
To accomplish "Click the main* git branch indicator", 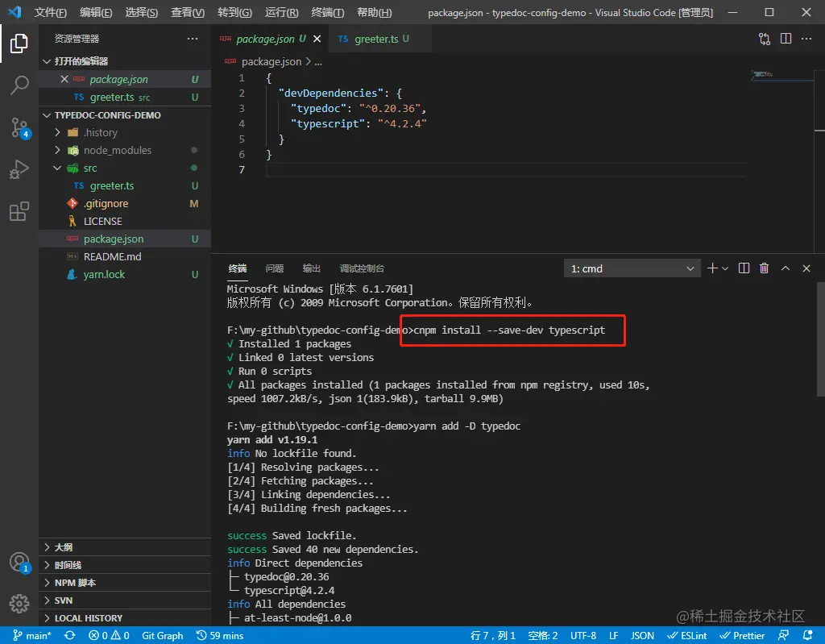I will 32,635.
